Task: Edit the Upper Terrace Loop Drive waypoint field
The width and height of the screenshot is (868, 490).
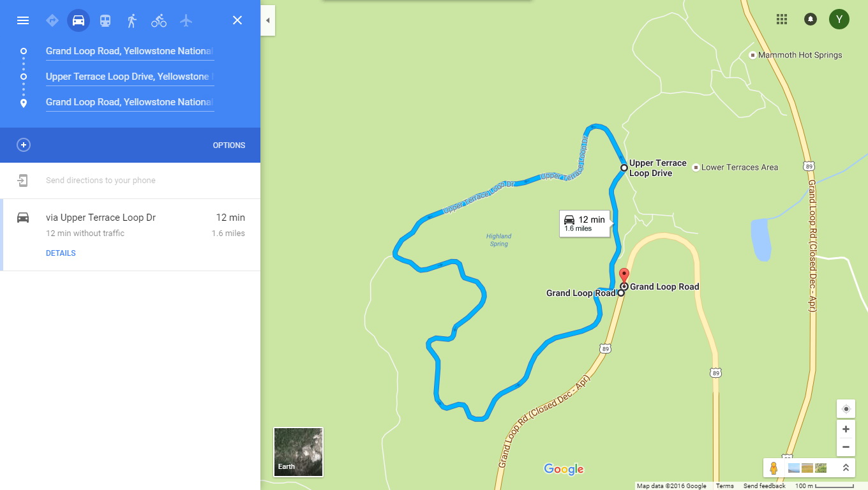Action: (x=130, y=77)
